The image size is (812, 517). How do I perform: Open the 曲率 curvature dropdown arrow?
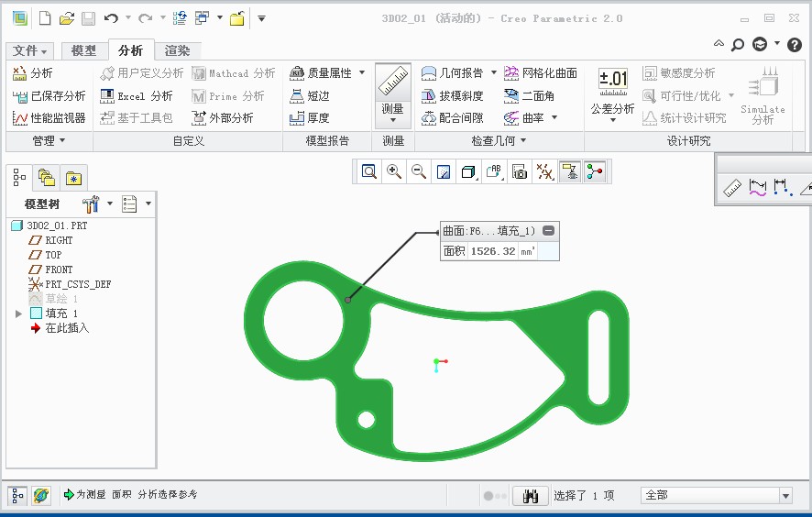554,118
